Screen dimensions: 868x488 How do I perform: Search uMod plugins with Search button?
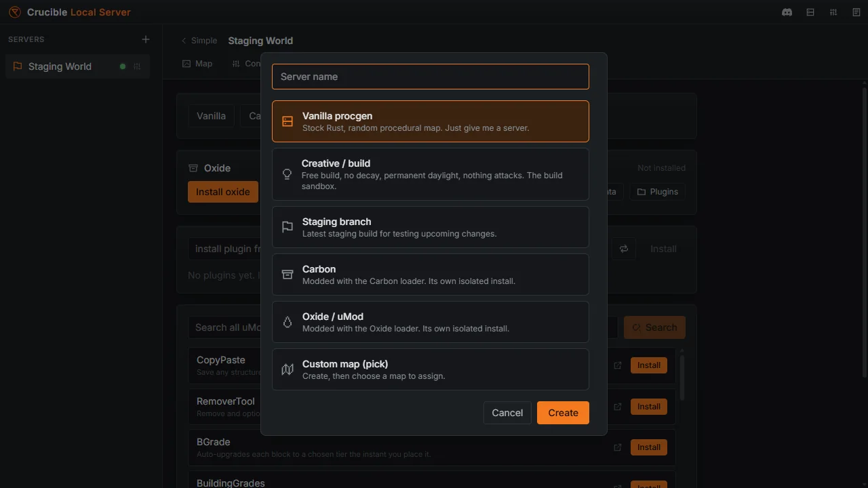coord(654,327)
